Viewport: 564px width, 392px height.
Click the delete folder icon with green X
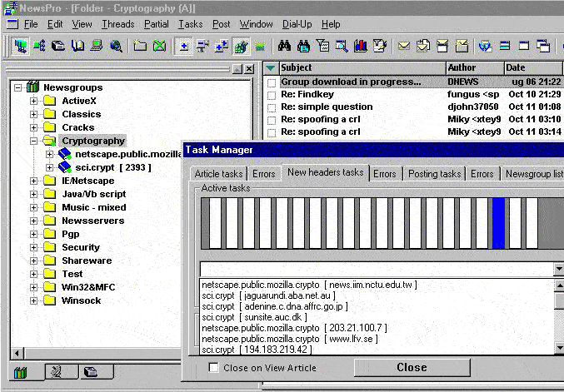(x=159, y=46)
